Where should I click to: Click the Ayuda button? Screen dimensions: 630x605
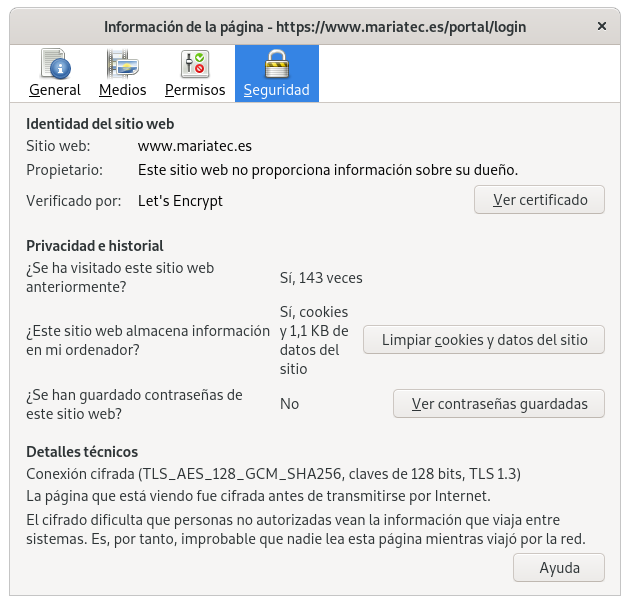[x=558, y=567]
